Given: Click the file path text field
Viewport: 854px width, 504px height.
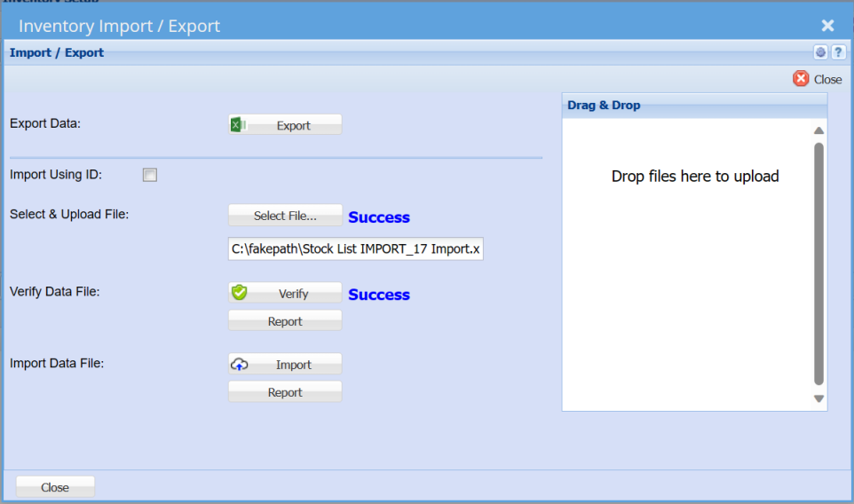Looking at the screenshot, I should [x=356, y=248].
